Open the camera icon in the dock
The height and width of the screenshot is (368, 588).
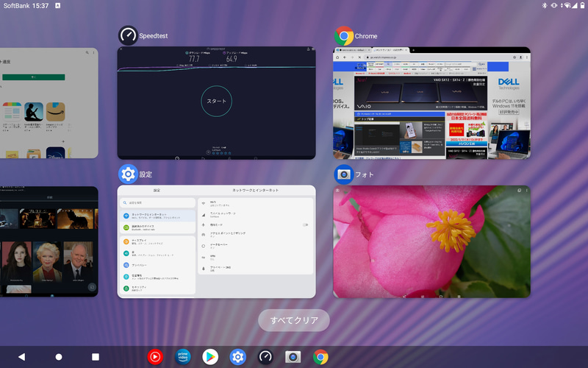pos(293,357)
